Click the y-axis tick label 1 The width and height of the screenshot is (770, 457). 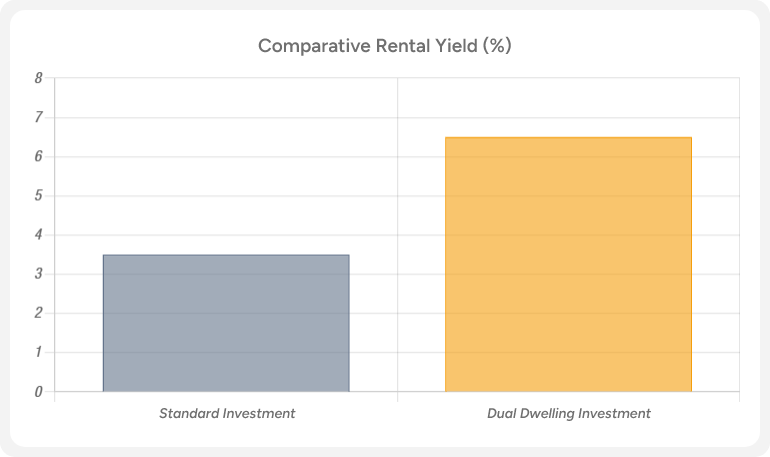click(38, 353)
